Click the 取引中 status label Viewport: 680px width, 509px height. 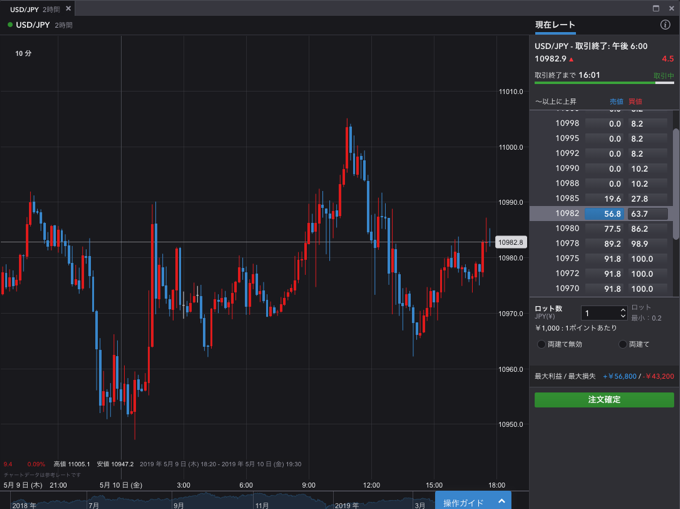pyautogui.click(x=664, y=75)
